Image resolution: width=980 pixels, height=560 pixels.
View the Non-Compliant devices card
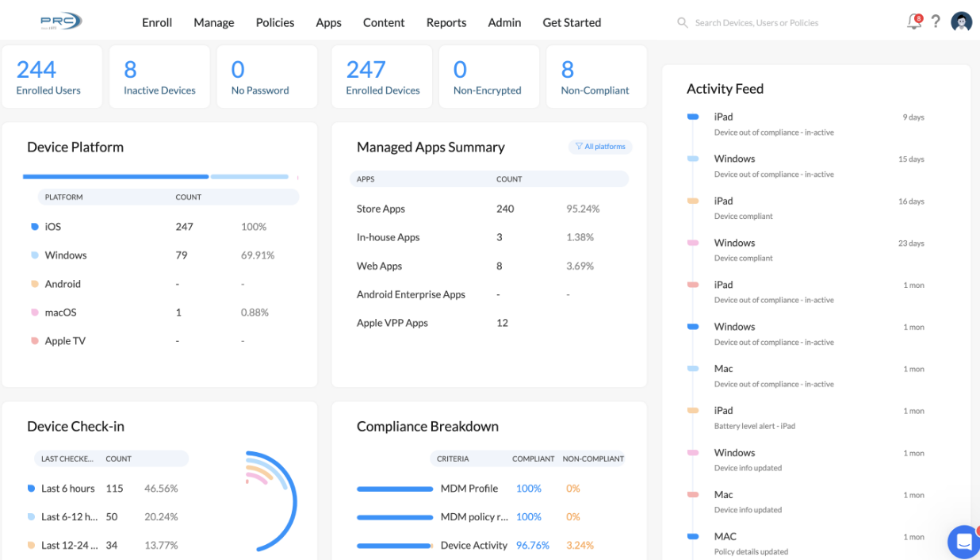(595, 76)
